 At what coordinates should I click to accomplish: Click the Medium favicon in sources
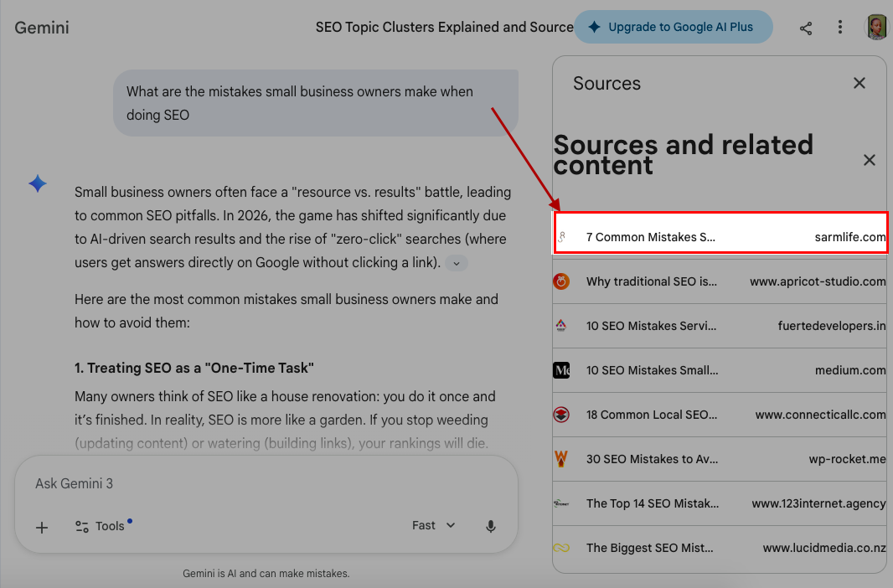[x=561, y=370]
